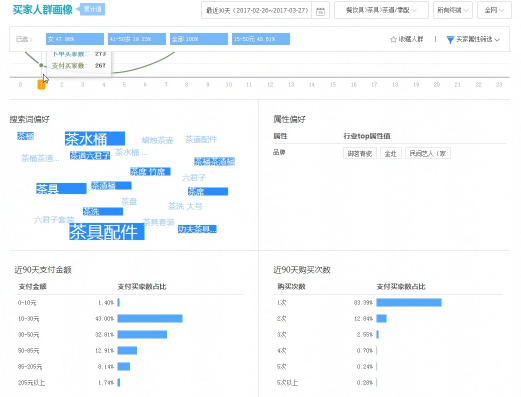Open the 全网 dropdown
The image size is (521, 397).
494,10
